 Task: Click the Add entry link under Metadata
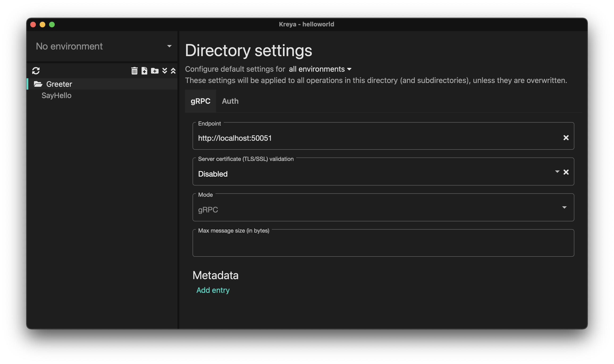tap(213, 290)
